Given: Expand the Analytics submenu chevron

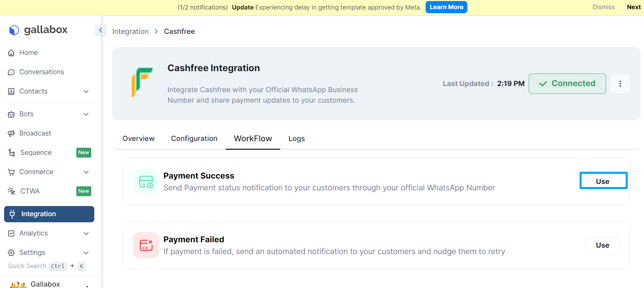Looking at the screenshot, I should (86, 233).
